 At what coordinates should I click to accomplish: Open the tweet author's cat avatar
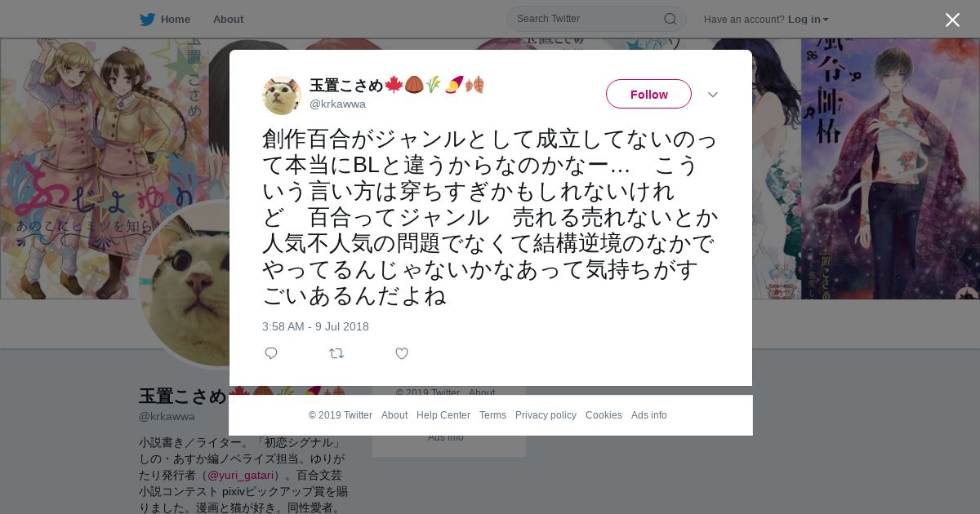[x=282, y=95]
